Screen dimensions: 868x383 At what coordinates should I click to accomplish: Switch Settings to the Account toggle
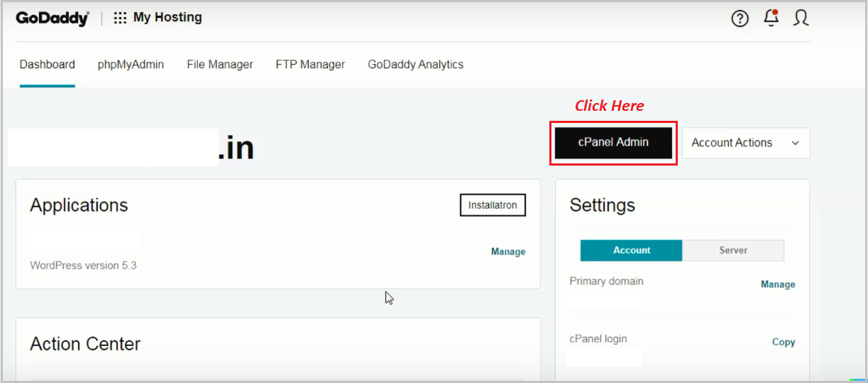631,250
